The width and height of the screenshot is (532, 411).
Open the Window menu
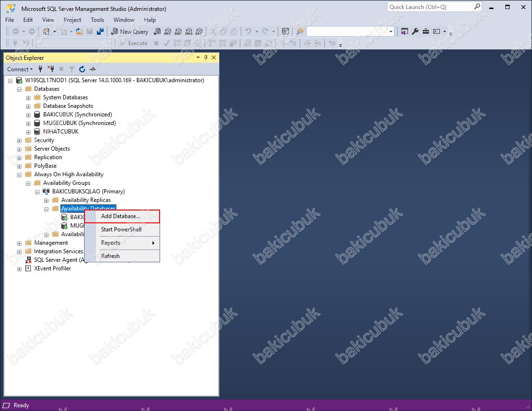point(124,19)
